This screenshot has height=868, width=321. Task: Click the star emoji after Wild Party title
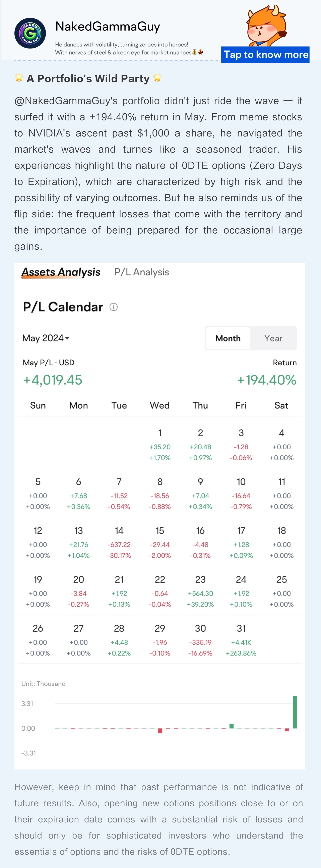tap(157, 78)
